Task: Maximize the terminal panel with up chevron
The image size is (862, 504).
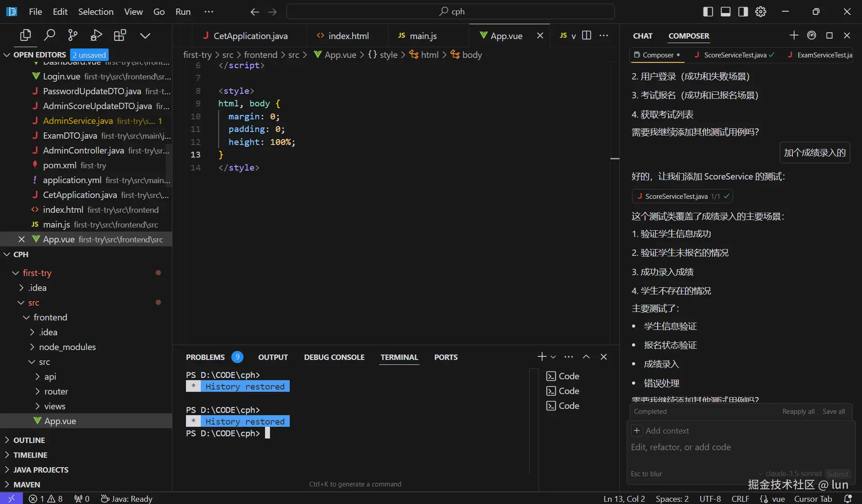Action: 586,357
